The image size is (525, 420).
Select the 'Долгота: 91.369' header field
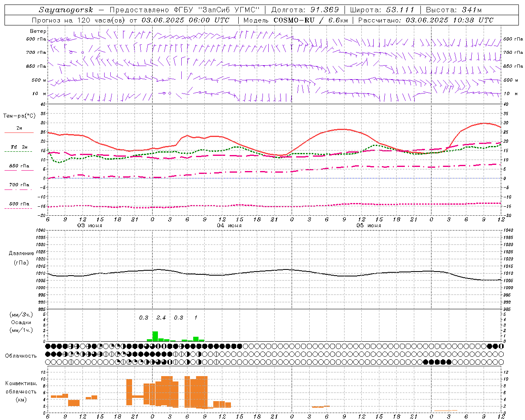[305, 10]
